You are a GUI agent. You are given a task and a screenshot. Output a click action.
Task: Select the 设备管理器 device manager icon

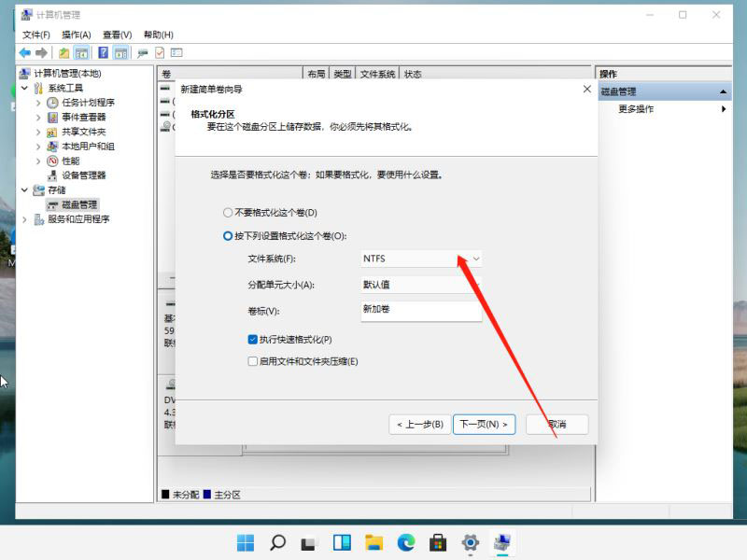[54, 175]
